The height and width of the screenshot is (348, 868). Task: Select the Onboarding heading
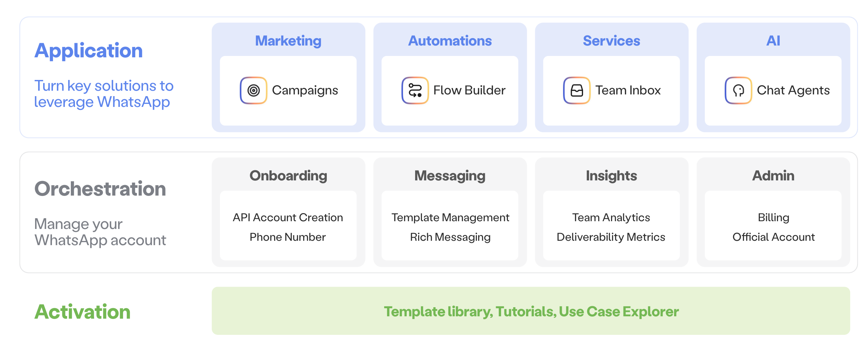[x=288, y=176]
